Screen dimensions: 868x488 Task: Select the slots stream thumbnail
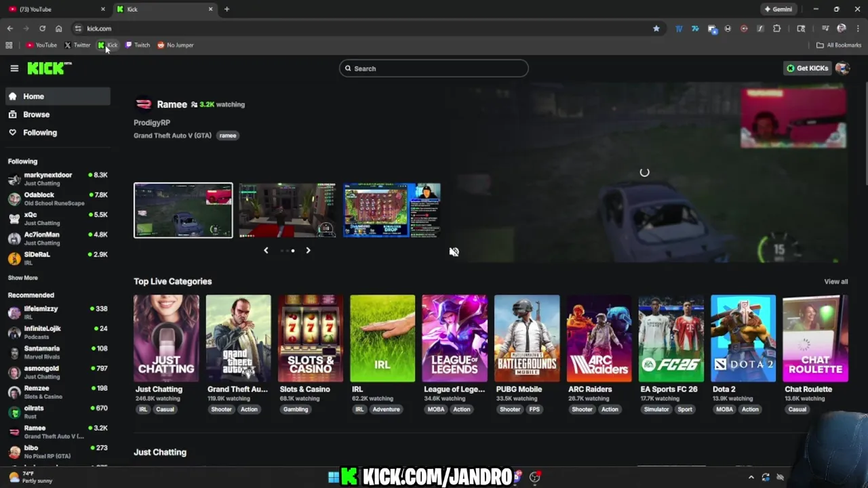pyautogui.click(x=392, y=210)
